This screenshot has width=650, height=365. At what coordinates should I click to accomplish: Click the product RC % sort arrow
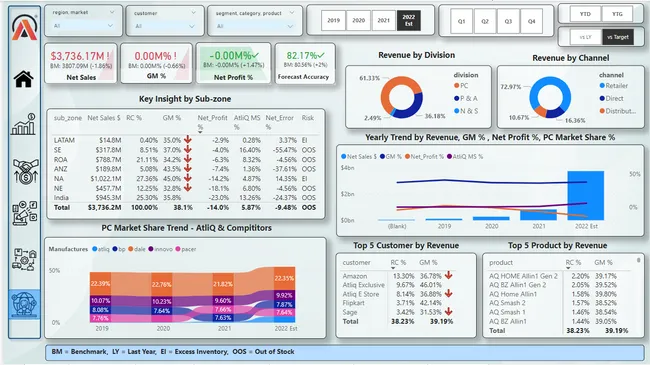[x=568, y=268]
